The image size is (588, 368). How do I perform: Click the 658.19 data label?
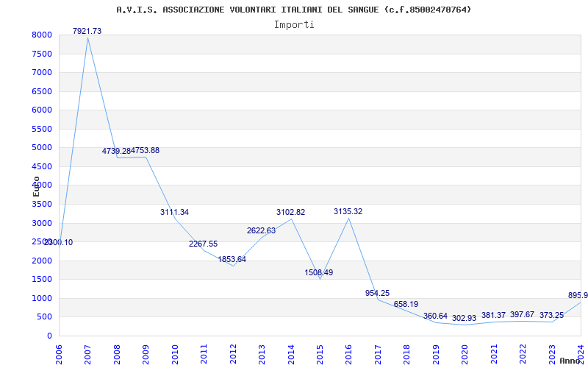406,304
